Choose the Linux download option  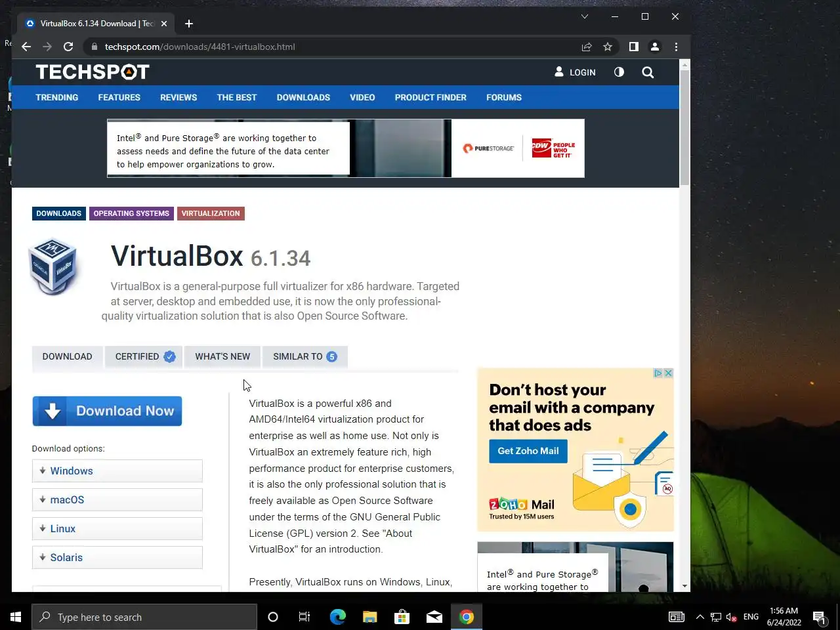[117, 528]
